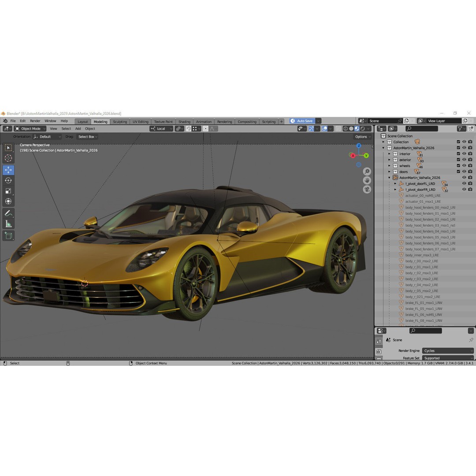Switch to the Shading workspace tab
This screenshot has width=476, height=476.
pyautogui.click(x=184, y=122)
